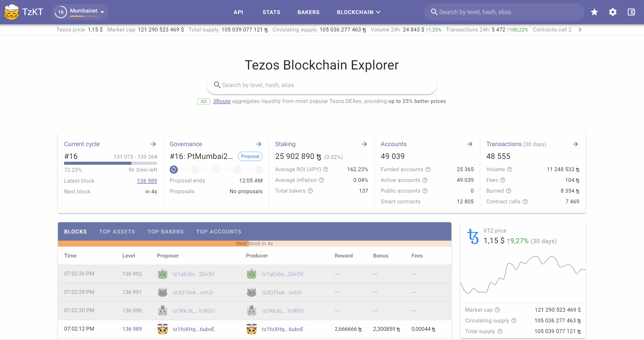The image size is (644, 340).
Task: Click the wallet icon in top bar
Action: coord(631,12)
